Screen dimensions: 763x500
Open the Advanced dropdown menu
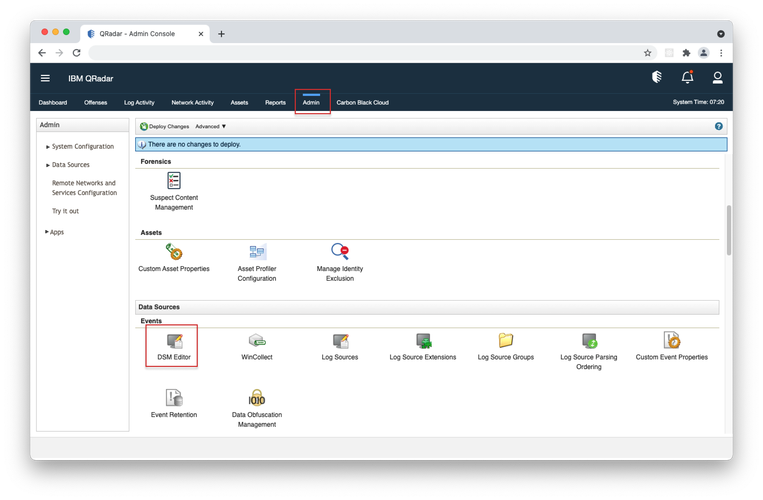coord(210,127)
